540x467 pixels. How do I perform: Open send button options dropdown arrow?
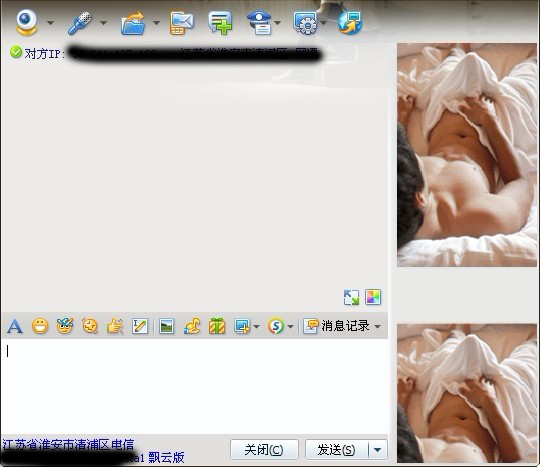click(378, 449)
